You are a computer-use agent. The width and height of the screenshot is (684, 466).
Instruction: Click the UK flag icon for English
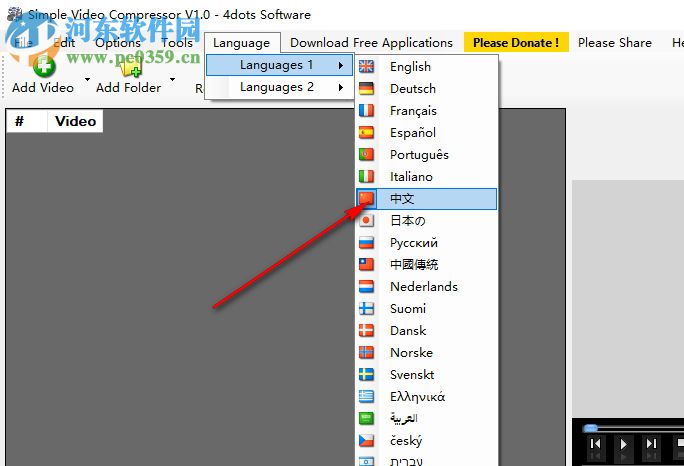pos(366,66)
